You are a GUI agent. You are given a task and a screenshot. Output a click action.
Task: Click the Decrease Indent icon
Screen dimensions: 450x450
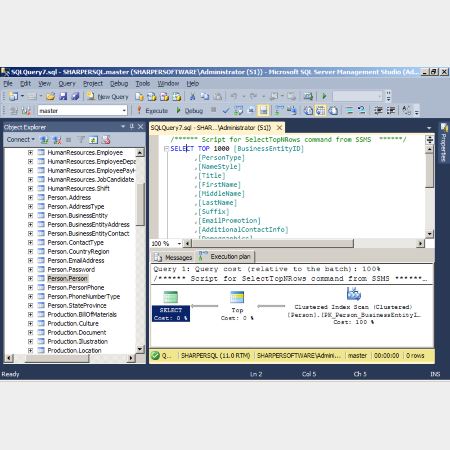(378, 110)
